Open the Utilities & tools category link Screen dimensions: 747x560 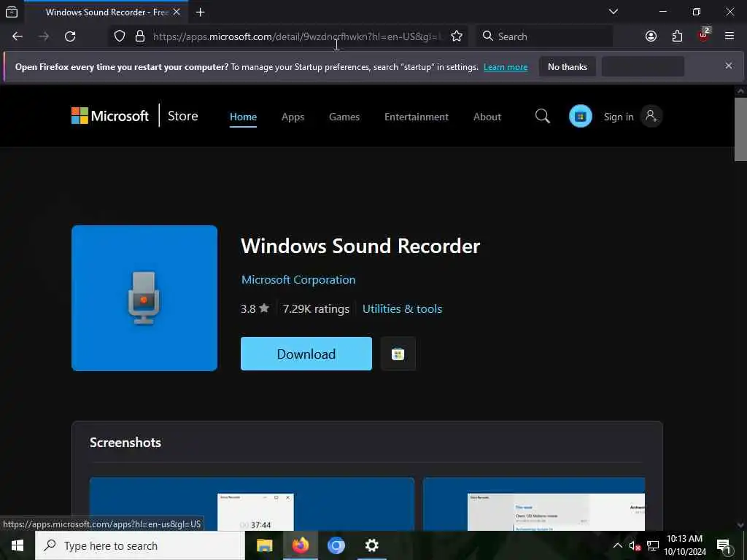[402, 308]
